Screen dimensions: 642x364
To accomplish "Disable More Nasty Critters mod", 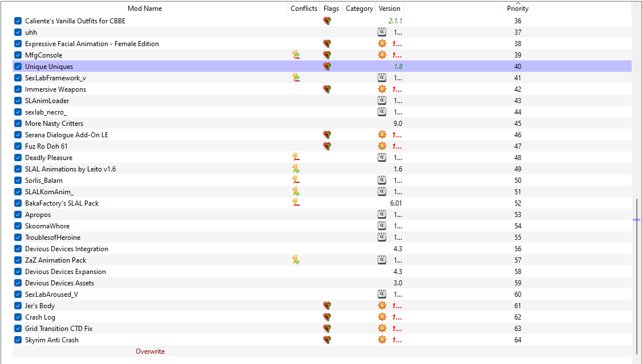I will [18, 123].
